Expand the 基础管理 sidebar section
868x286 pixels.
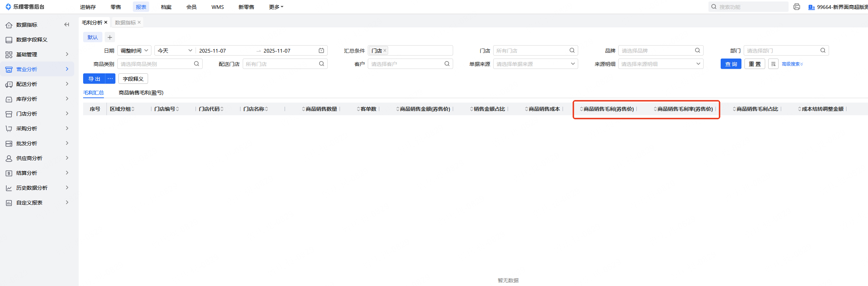click(67, 54)
